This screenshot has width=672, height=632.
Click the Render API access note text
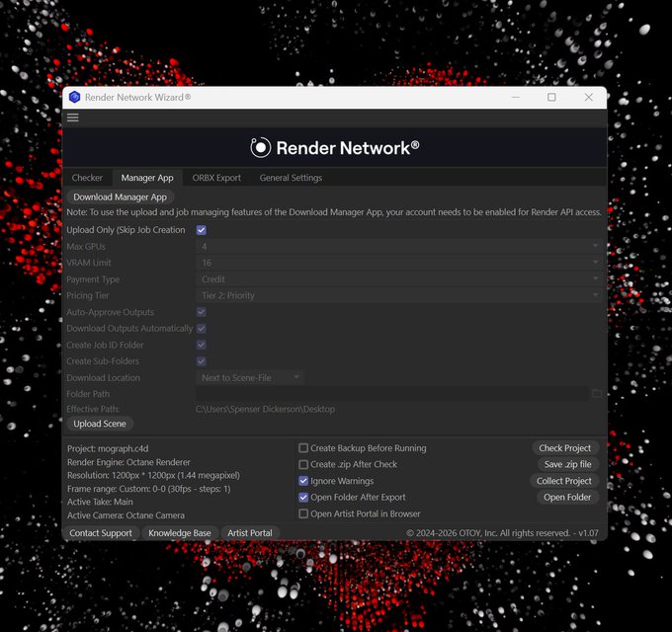coord(334,212)
